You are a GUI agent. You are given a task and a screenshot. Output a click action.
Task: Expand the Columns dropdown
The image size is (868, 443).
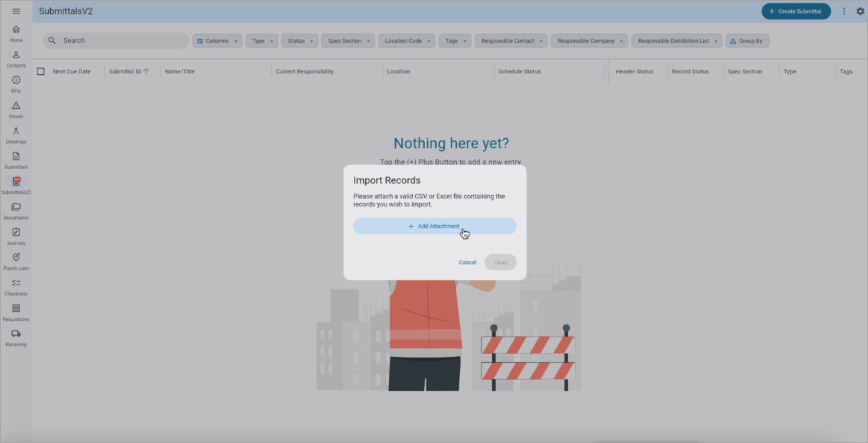pos(218,41)
